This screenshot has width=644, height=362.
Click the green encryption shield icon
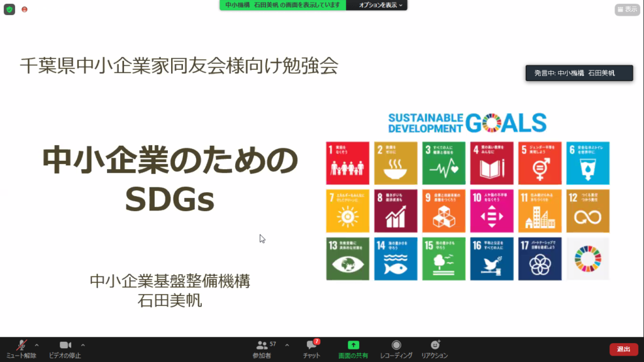(x=9, y=9)
